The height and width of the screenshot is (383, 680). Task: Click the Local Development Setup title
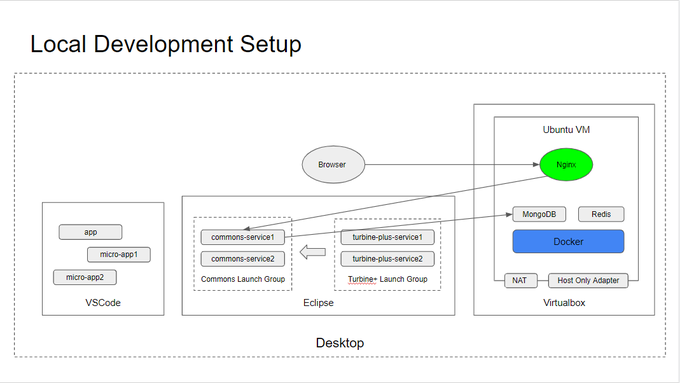click(x=166, y=44)
